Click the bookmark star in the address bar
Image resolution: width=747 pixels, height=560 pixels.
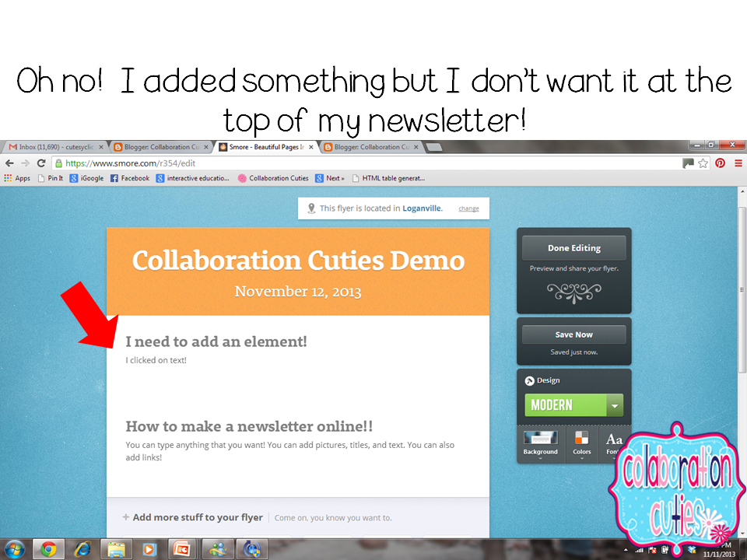point(701,163)
